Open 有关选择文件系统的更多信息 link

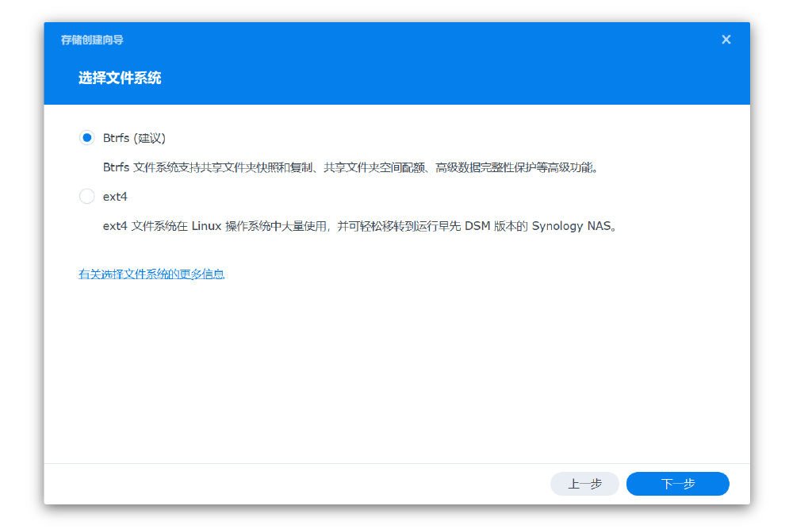[151, 274]
